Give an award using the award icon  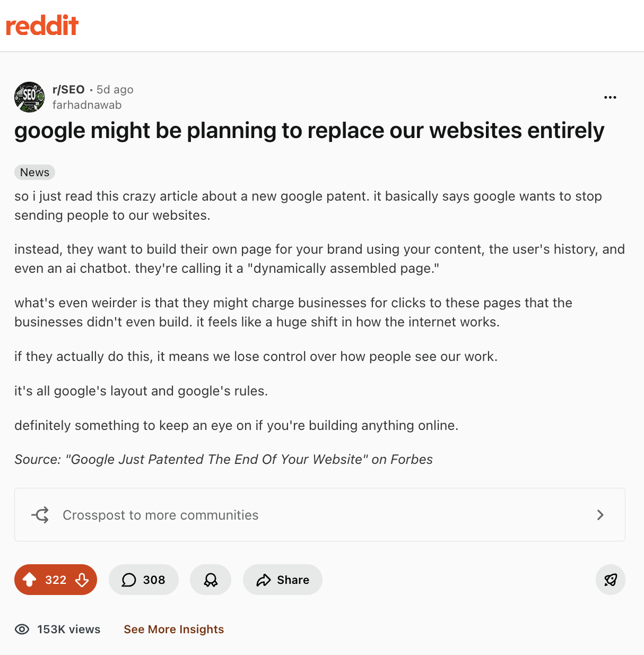point(210,580)
